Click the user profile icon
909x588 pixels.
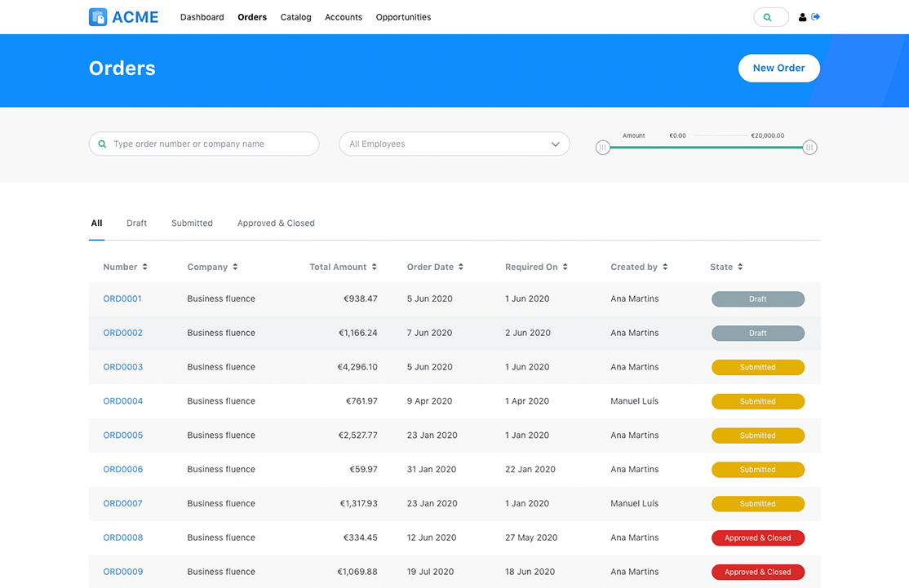click(801, 16)
